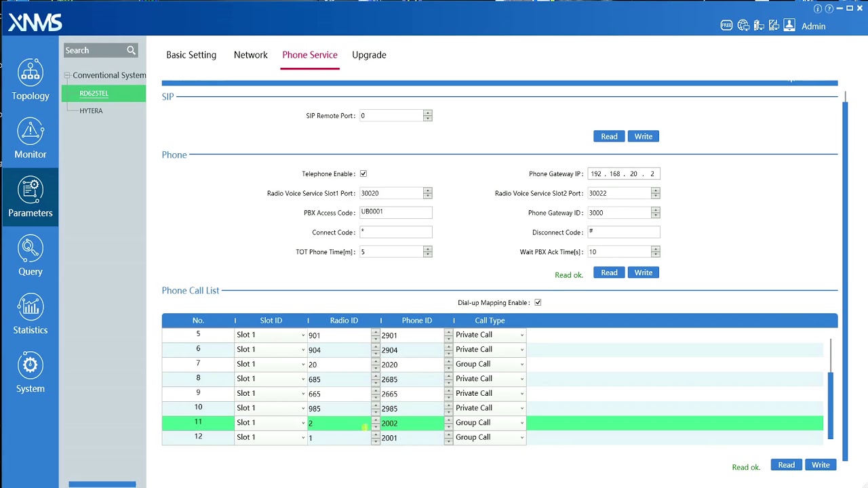Click the PBX Access Code field
The image size is (868, 488).
pos(395,212)
